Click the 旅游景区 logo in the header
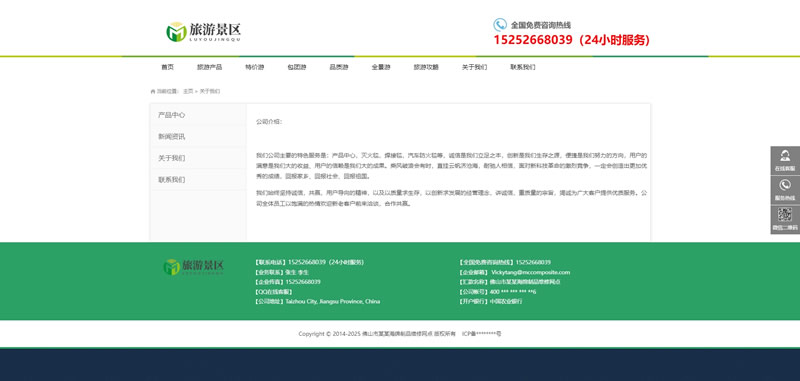This screenshot has height=381, width=800. click(x=203, y=32)
